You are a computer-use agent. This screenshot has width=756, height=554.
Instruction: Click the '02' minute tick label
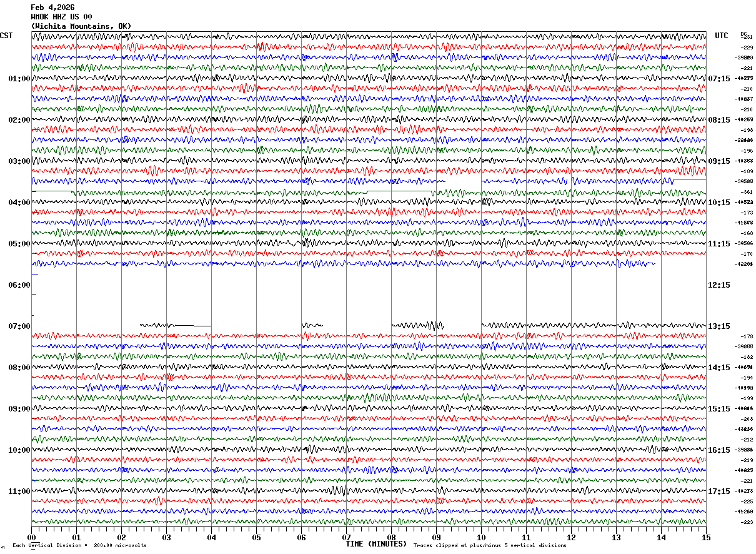point(121,537)
